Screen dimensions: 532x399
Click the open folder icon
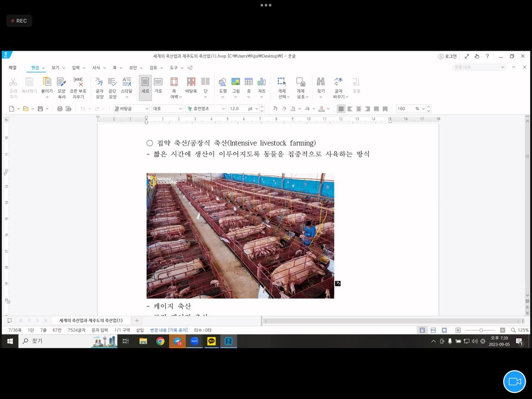point(26,109)
